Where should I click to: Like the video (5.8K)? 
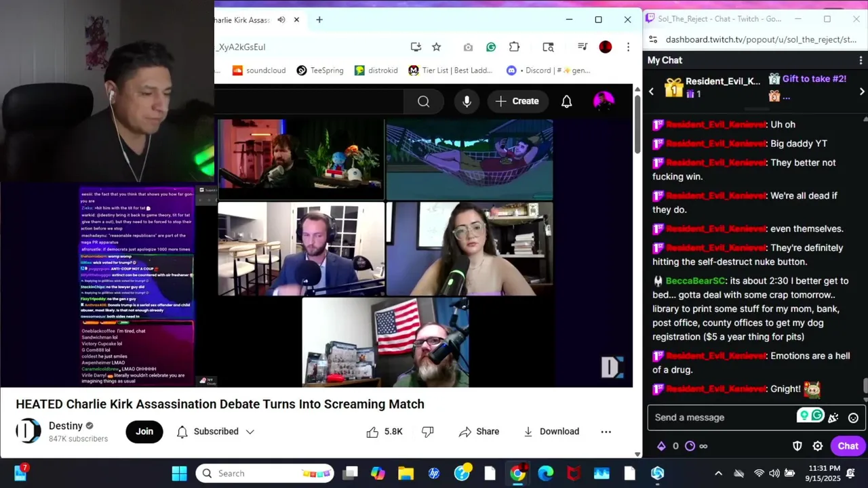tap(384, 431)
